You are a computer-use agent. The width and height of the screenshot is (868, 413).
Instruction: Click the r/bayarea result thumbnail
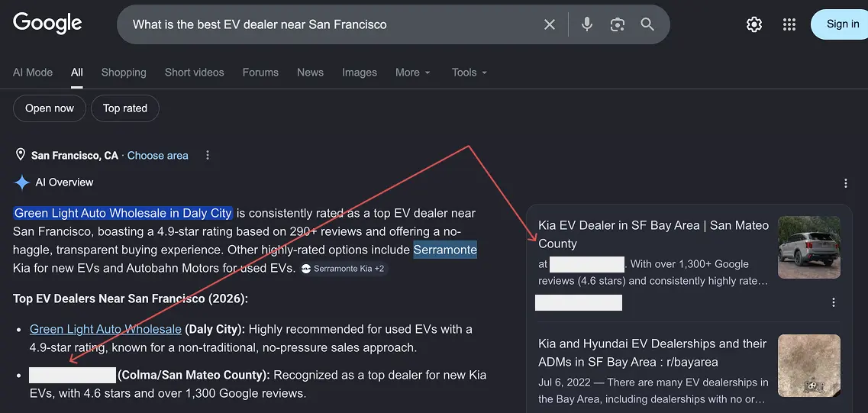(x=809, y=366)
